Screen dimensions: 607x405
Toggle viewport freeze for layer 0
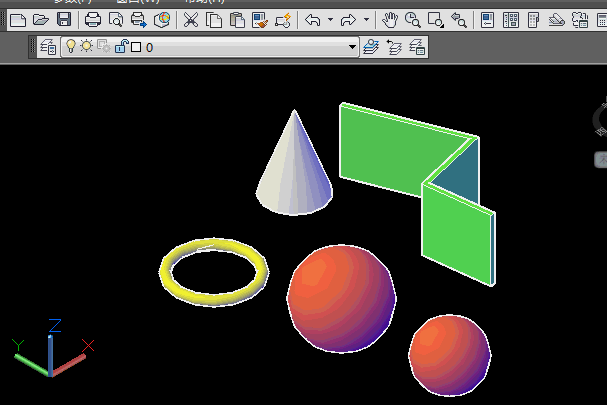(103, 46)
